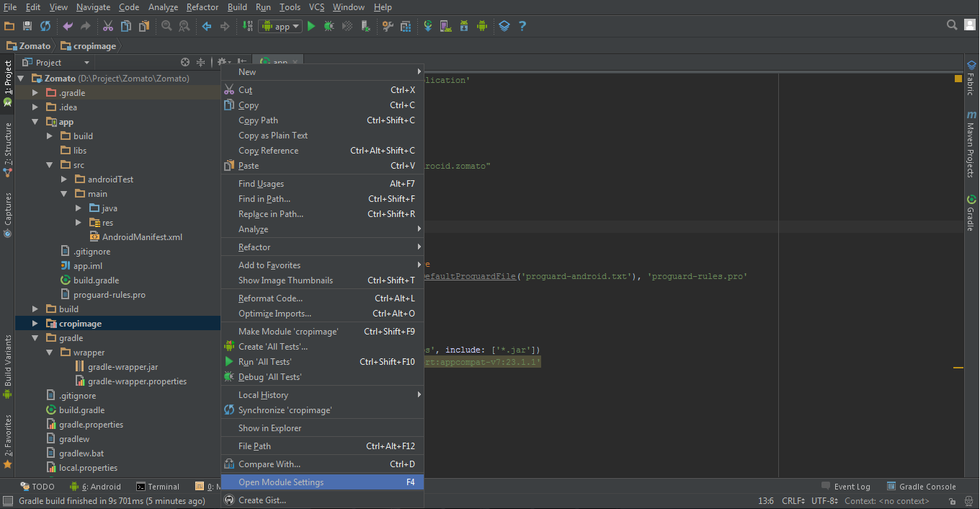980x509 pixels.
Task: Expand the androidTest folder arrow
Action: (x=63, y=180)
